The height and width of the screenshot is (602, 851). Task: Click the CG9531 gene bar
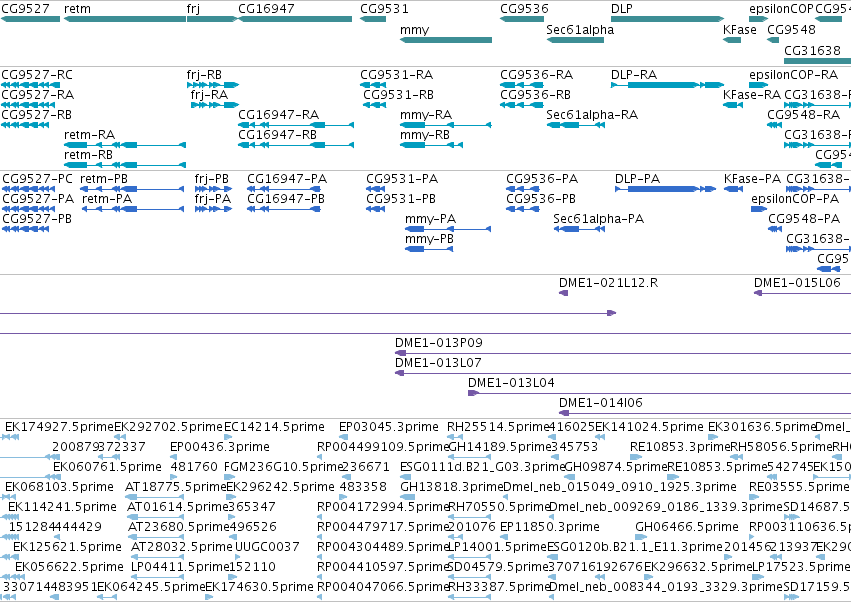coord(373,19)
